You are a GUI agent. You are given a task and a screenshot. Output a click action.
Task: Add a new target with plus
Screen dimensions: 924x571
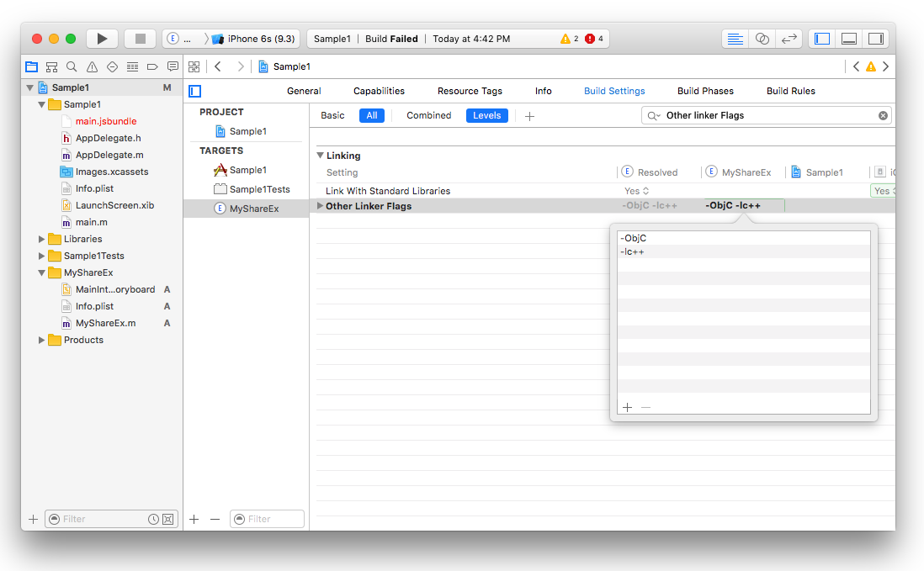coord(194,519)
